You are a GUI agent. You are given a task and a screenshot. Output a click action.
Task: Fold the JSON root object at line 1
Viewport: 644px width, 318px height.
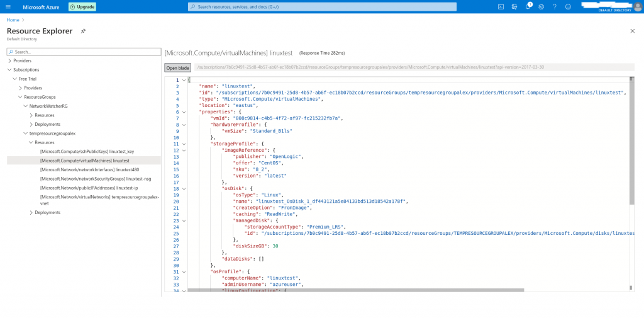(x=184, y=80)
